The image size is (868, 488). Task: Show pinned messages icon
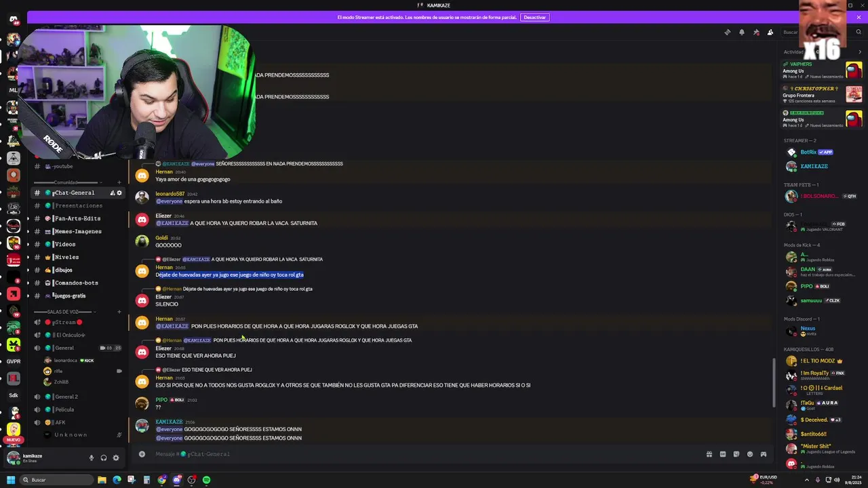point(756,32)
